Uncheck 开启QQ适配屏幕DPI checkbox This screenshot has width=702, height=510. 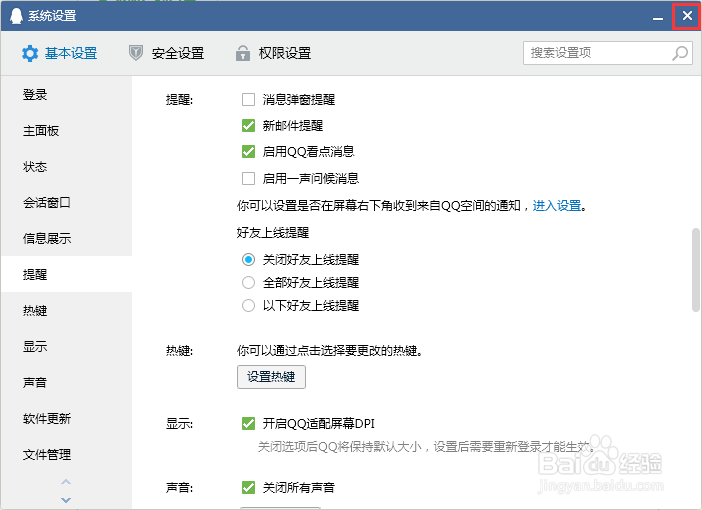pos(248,423)
